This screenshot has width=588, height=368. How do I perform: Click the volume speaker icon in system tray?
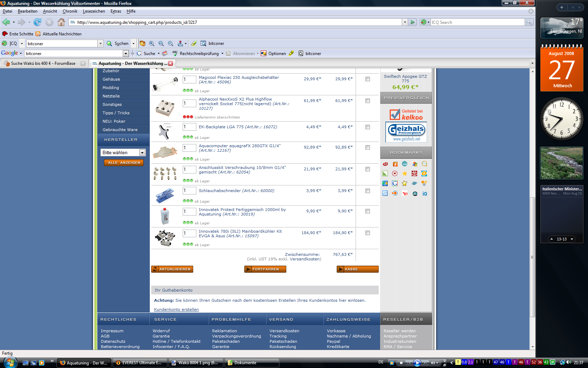[x=569, y=362]
